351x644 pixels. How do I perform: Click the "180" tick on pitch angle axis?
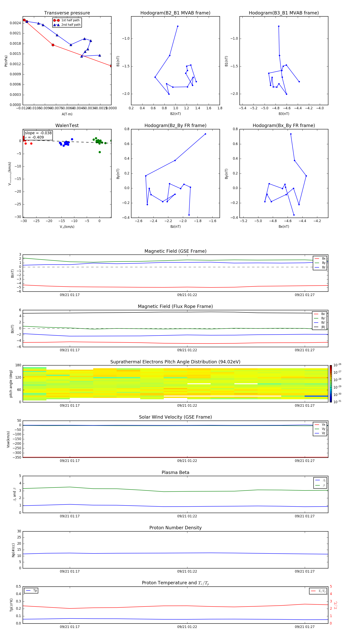click(x=18, y=365)
